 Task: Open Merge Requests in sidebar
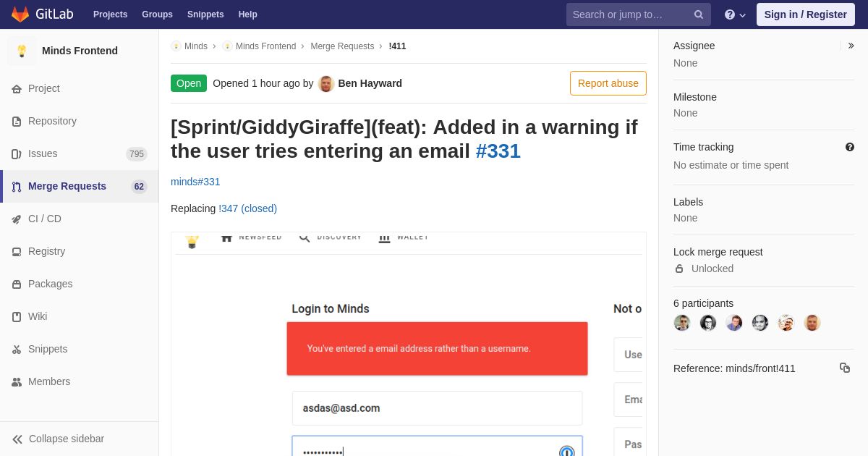click(80, 186)
